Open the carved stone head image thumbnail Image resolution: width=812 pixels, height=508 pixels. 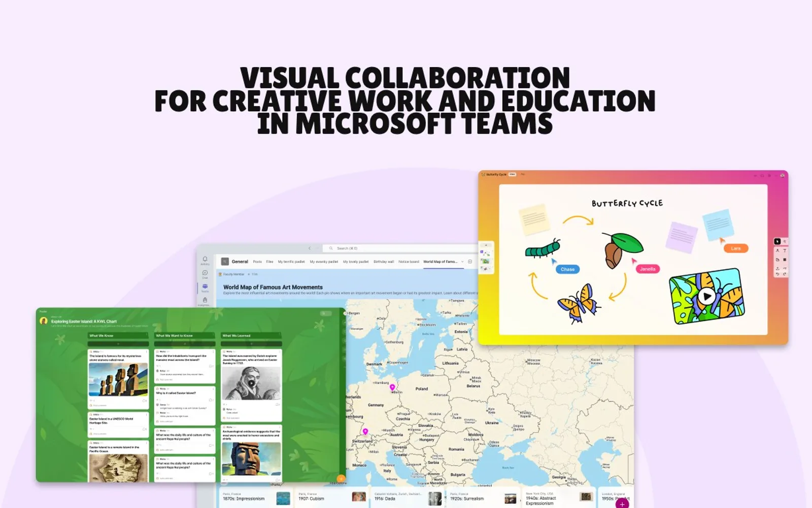coord(251,459)
